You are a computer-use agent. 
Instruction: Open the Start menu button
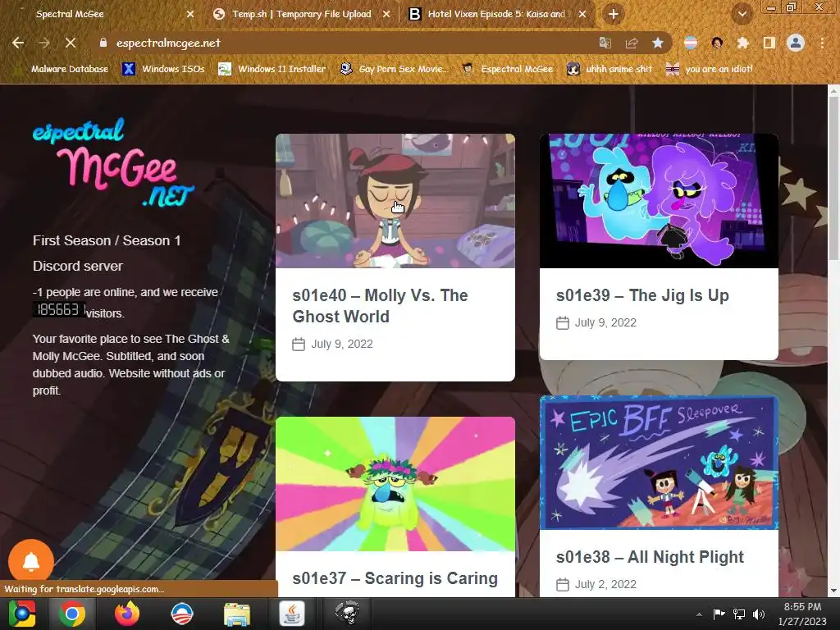22,614
